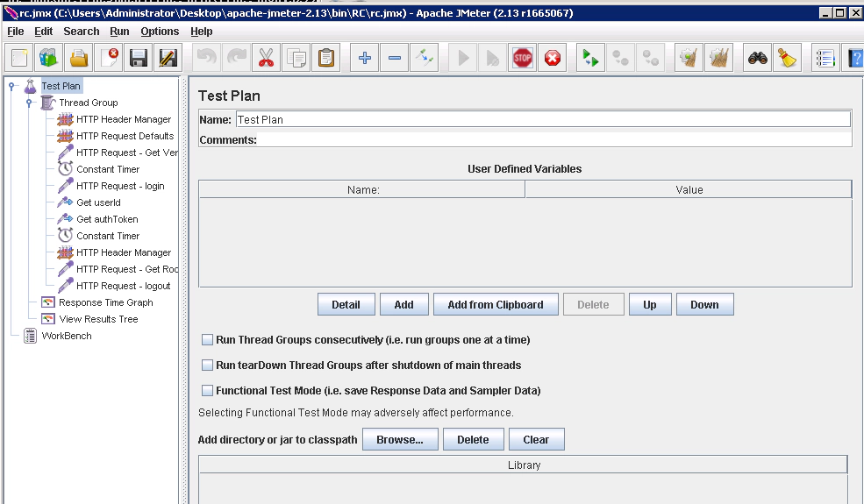Click the Copy toolbar icon

[296, 57]
